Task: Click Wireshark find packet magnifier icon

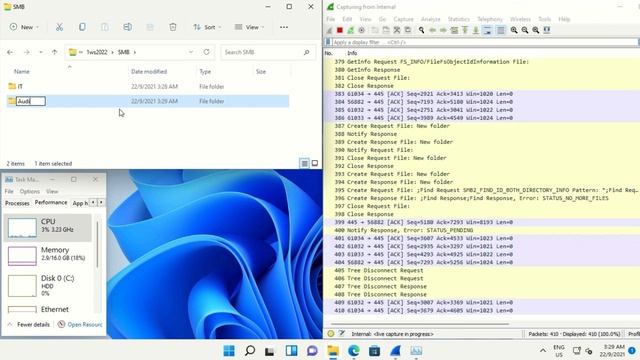Action: (x=421, y=30)
